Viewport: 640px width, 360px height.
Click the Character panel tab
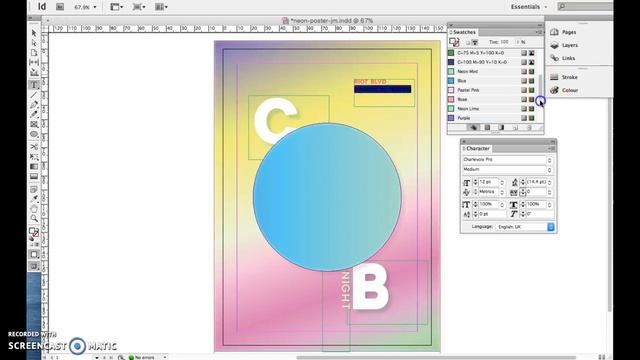click(x=477, y=148)
